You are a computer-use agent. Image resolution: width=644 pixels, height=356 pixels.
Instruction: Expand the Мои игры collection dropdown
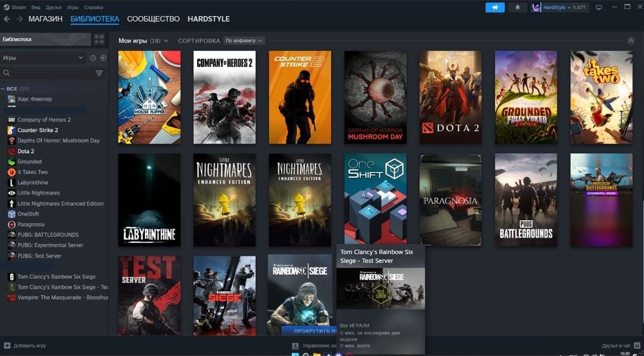pyautogui.click(x=144, y=41)
